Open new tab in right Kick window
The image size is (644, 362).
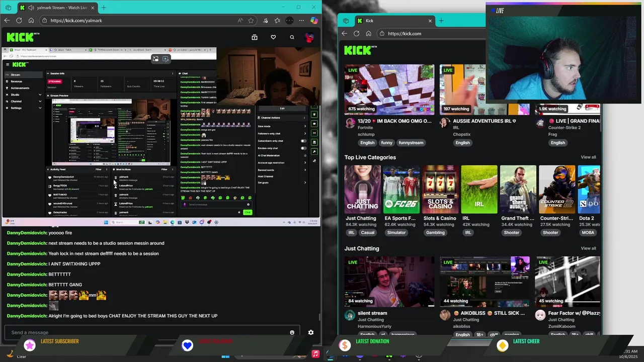pyautogui.click(x=441, y=21)
